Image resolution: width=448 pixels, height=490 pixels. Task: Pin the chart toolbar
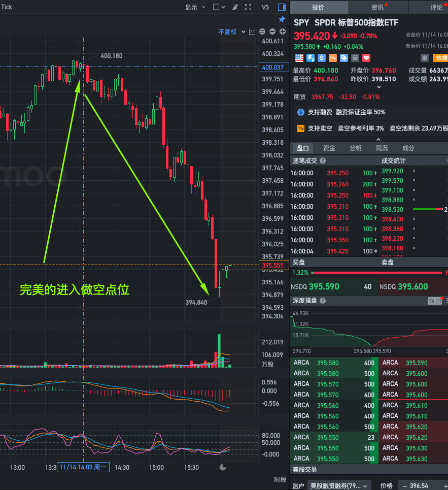pyautogui.click(x=282, y=20)
